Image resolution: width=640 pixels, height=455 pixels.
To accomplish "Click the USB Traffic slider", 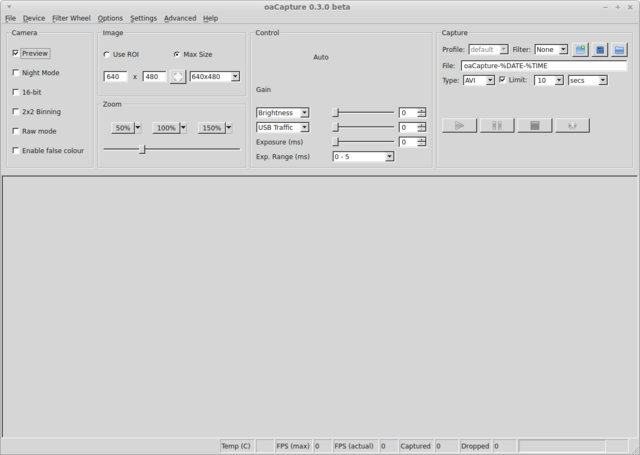I will coord(363,127).
